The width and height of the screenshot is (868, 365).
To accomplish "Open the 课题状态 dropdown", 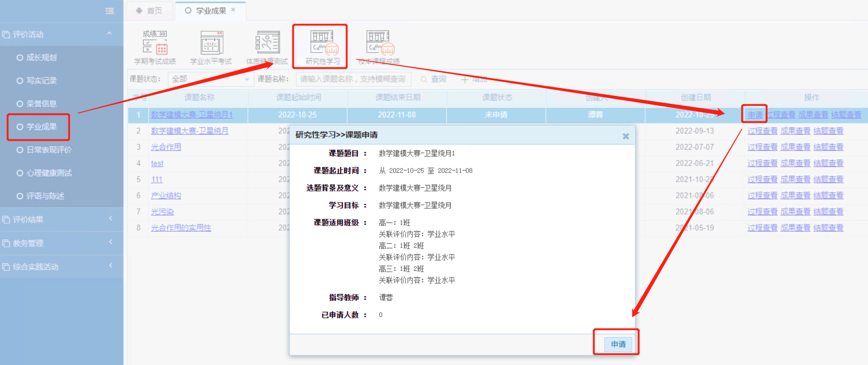I will pyautogui.click(x=211, y=79).
